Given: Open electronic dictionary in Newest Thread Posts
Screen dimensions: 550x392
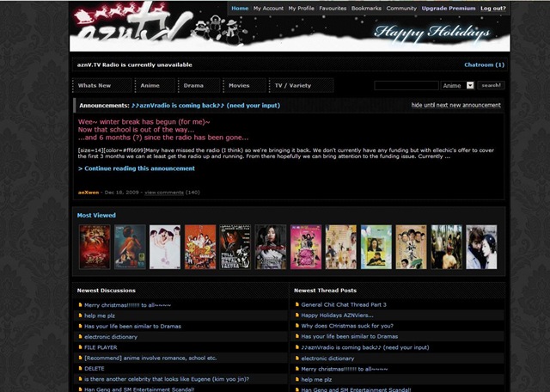Looking at the screenshot, I should (327, 358).
